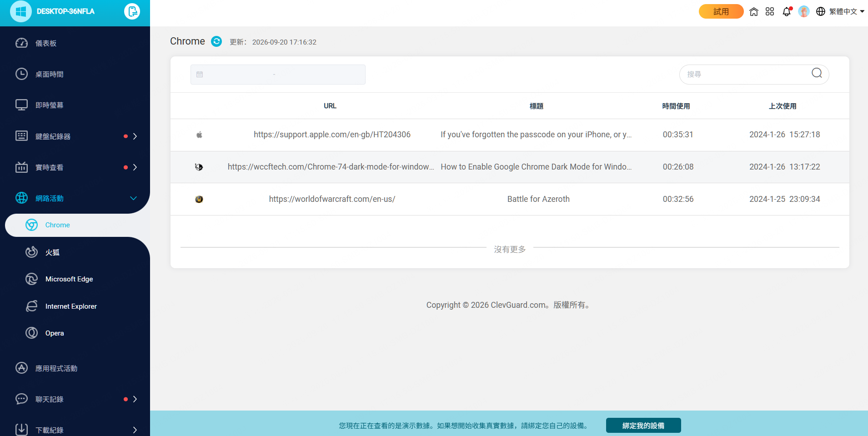Expand the 聊天記錄 chevron
The height and width of the screenshot is (436, 868).
[x=135, y=399]
